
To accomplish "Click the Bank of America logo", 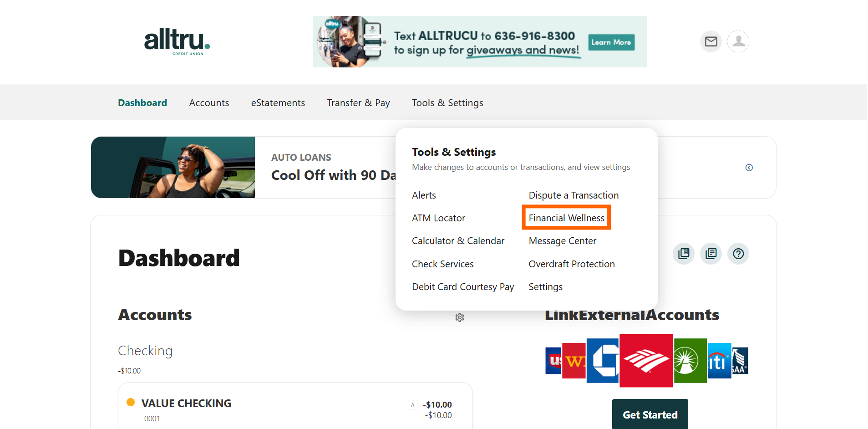I will coord(646,361).
